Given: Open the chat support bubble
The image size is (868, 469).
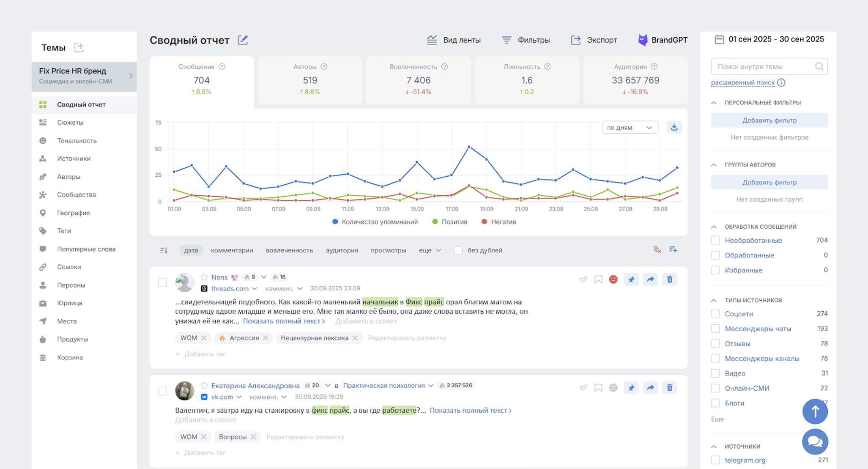Looking at the screenshot, I should [815, 441].
